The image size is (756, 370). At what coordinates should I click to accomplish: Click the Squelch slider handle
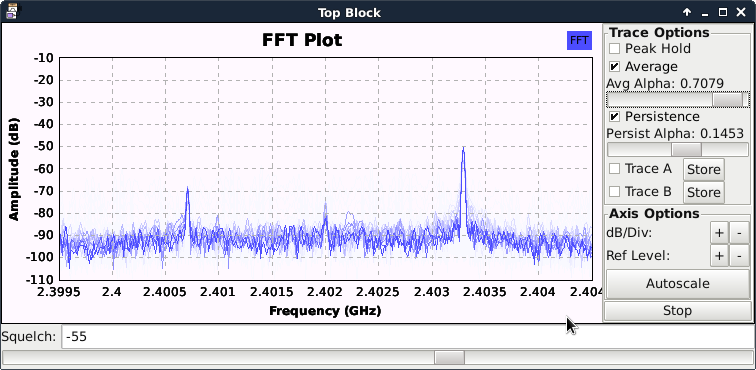point(449,357)
